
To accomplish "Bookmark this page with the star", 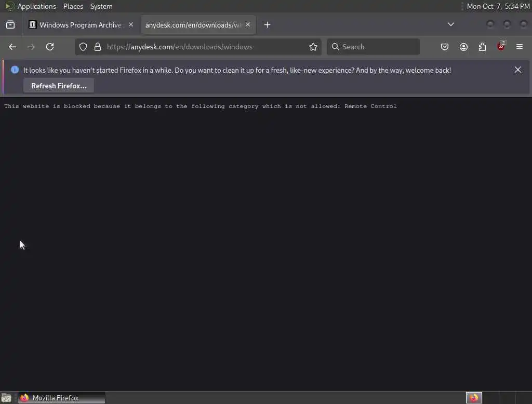I will click(x=313, y=47).
